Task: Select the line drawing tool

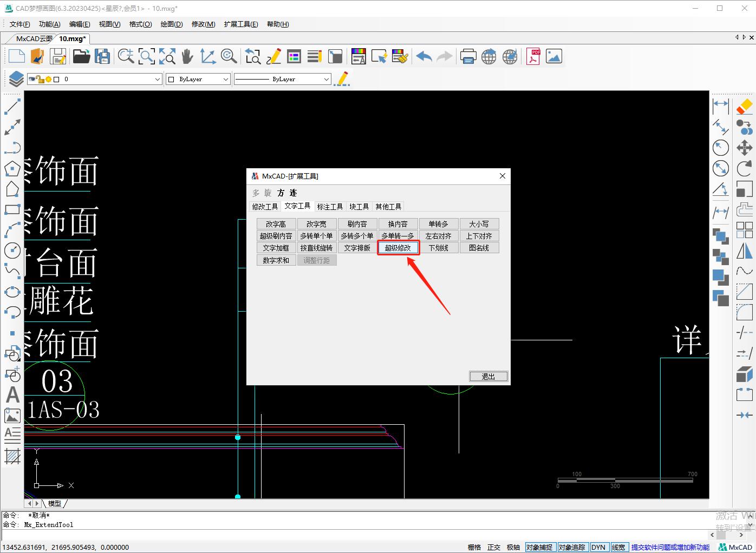Action: tap(12, 107)
